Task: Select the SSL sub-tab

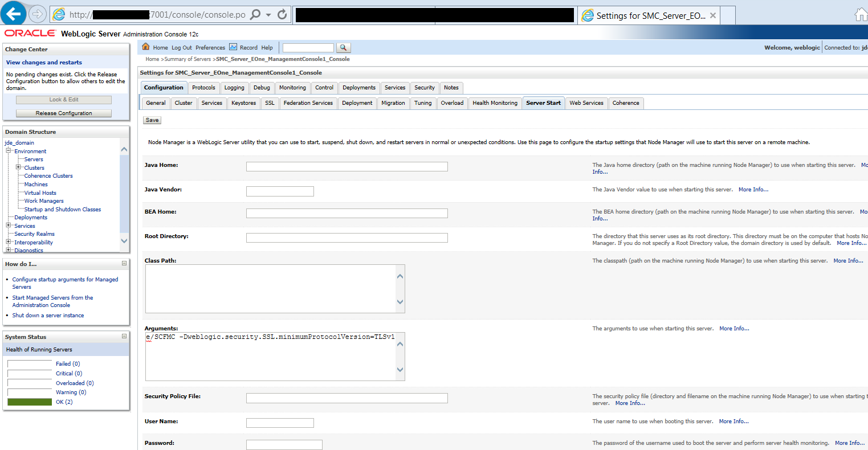Action: (270, 103)
